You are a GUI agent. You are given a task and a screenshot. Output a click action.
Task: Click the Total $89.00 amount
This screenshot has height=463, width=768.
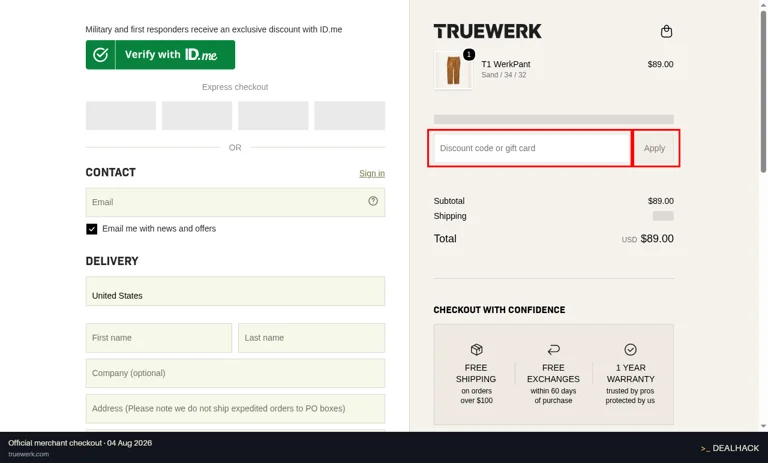657,239
